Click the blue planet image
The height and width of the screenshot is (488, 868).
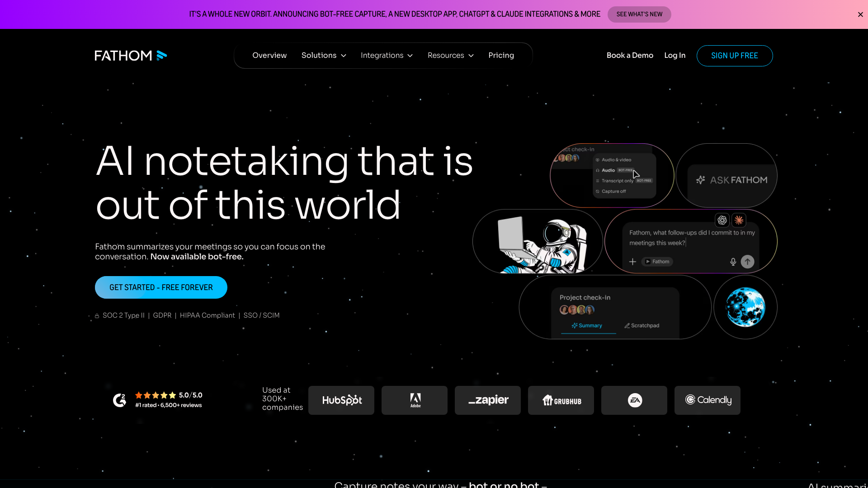[x=745, y=307]
